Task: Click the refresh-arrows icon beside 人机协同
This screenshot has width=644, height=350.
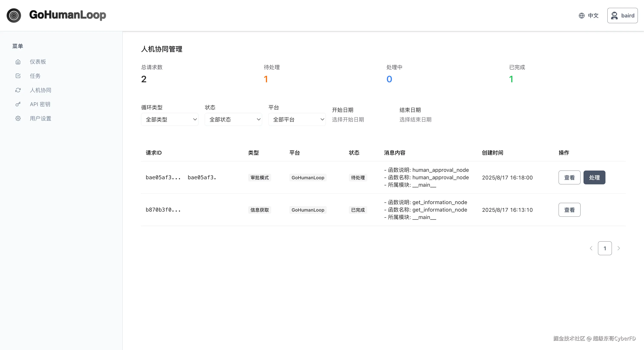Action: (18, 90)
